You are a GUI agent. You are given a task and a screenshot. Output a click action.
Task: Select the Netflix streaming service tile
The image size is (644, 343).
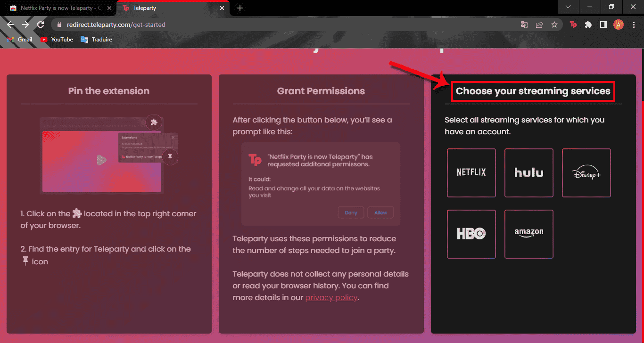click(471, 172)
